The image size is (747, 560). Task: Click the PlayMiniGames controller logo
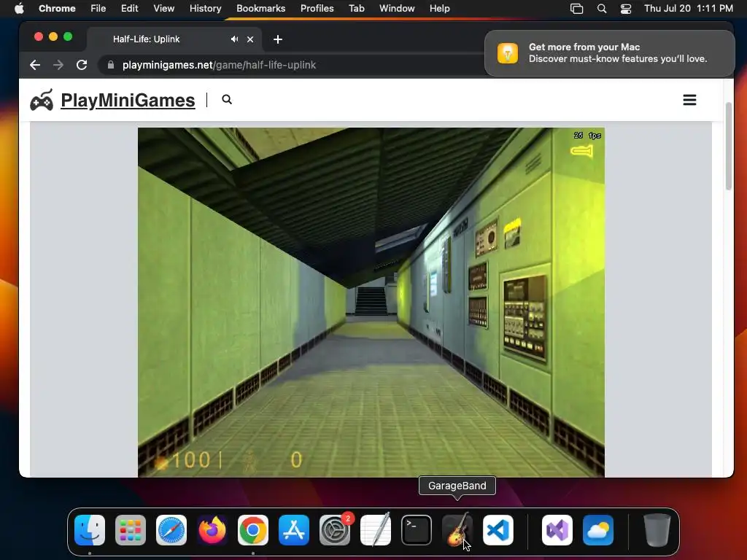click(42, 100)
